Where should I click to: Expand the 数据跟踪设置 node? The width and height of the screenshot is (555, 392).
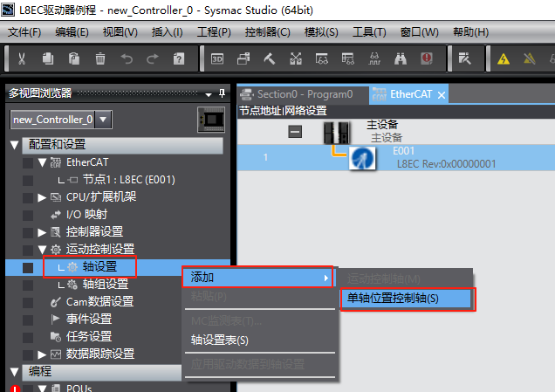(42, 354)
